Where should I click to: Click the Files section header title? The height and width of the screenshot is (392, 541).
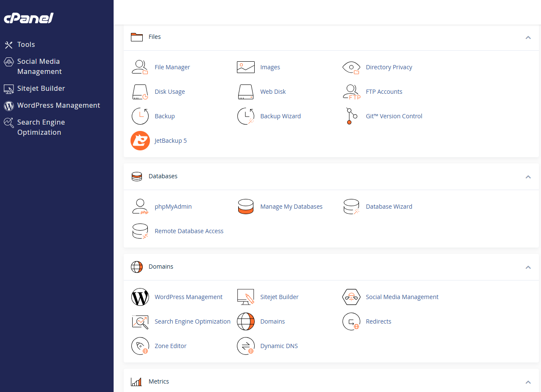(155, 37)
